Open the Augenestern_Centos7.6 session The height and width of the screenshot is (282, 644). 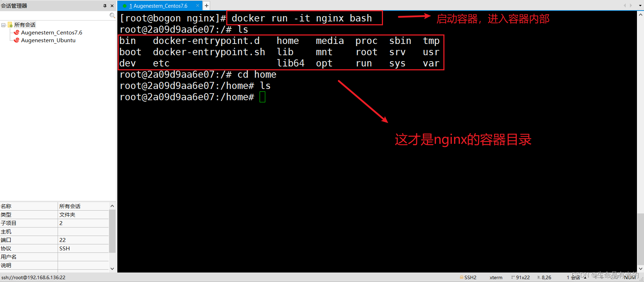[52, 33]
